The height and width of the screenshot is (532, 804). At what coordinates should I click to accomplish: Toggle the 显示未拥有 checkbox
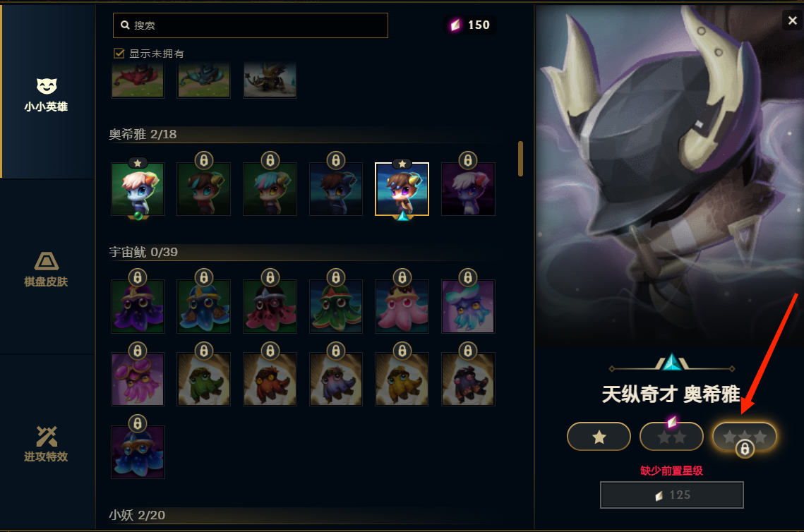point(119,54)
